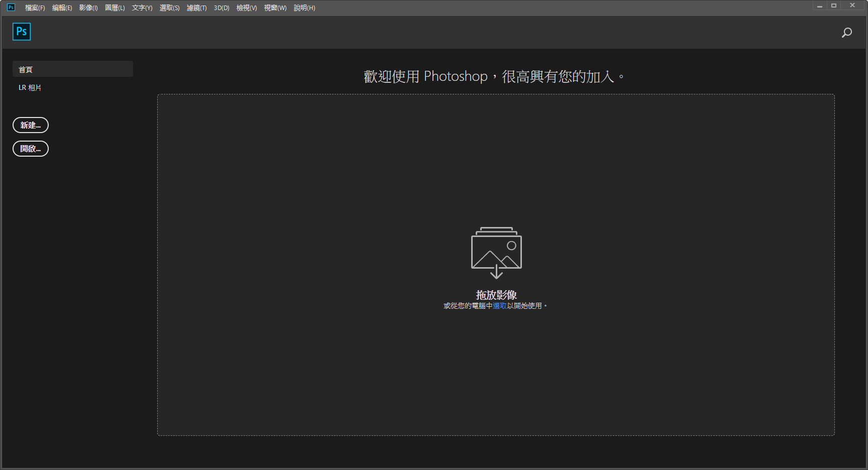Click the blue 選取 link
This screenshot has height=470, width=868.
(x=500, y=305)
